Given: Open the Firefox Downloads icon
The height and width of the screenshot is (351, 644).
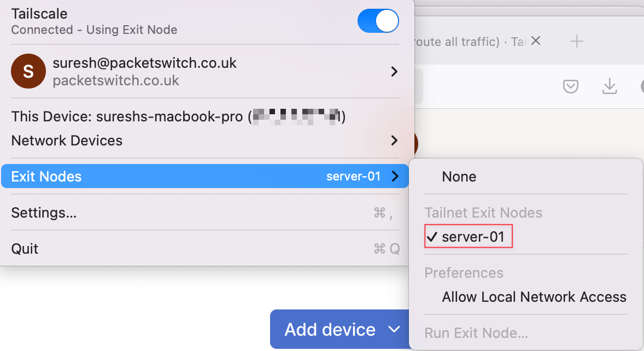Looking at the screenshot, I should 610,86.
